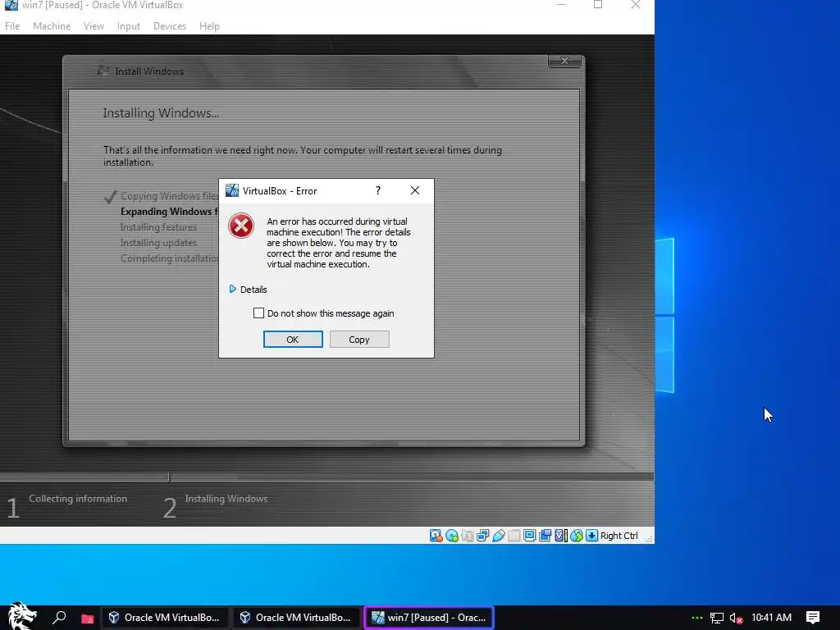
Task: Click the VirtualBox icon in error dialog title
Action: [232, 190]
